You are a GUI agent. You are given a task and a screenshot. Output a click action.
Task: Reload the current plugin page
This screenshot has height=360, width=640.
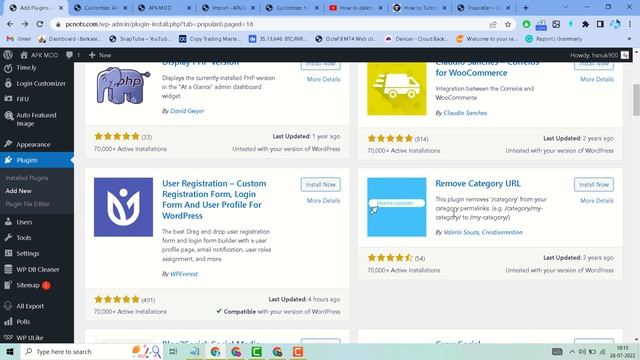[x=40, y=24]
